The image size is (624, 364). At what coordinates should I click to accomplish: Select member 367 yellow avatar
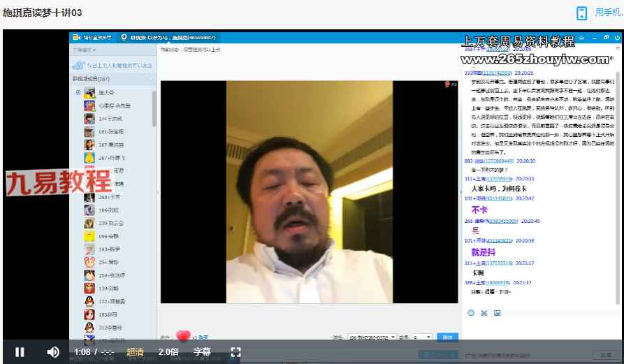click(89, 158)
